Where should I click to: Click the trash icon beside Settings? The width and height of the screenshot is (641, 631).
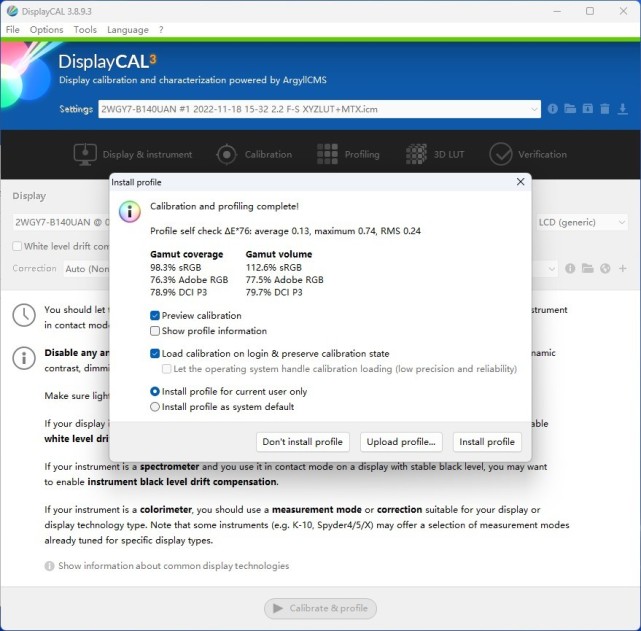[x=605, y=109]
